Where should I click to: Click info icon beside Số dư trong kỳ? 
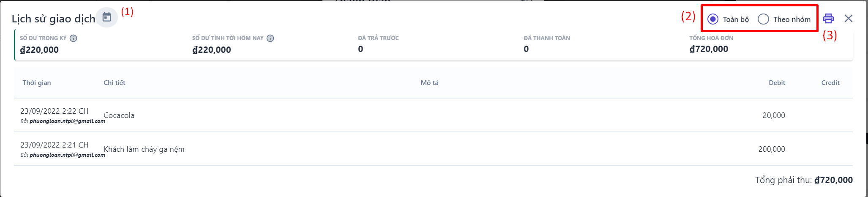pyautogui.click(x=73, y=38)
